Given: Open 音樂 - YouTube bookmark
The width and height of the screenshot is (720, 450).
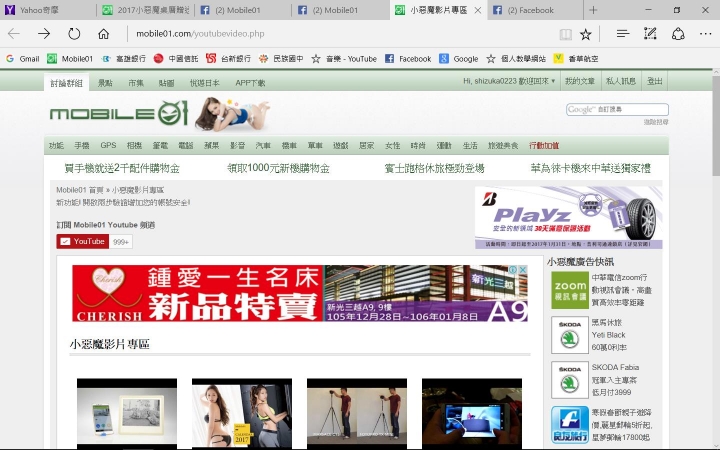Looking at the screenshot, I should 344,59.
